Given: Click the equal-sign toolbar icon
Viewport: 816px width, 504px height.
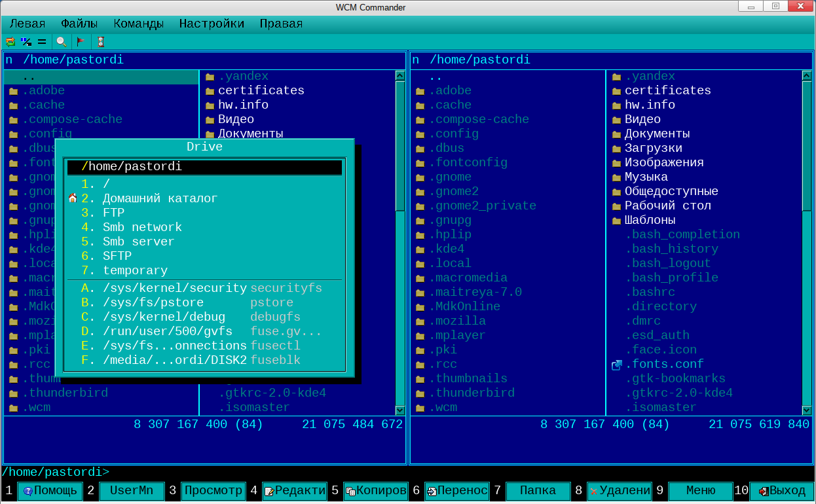Looking at the screenshot, I should (41, 41).
